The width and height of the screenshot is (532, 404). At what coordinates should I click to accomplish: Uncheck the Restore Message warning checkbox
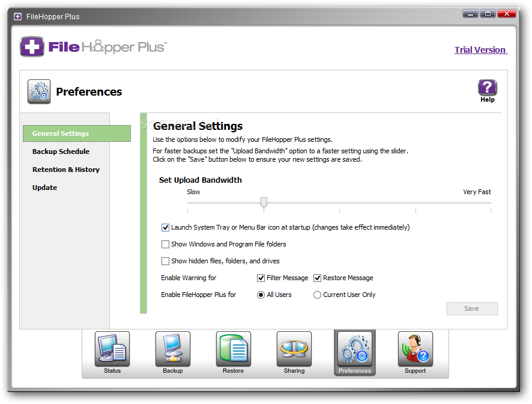click(317, 278)
